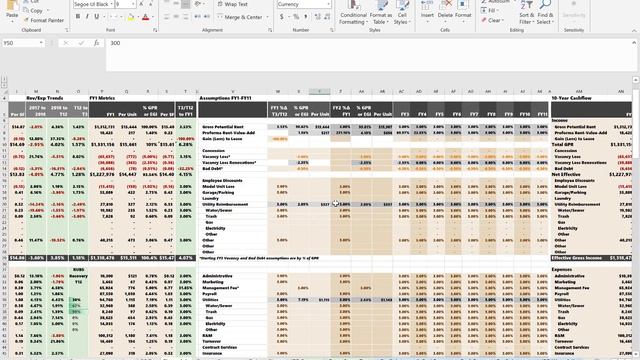
Task: Collapse the ribbon with the arrow
Action: (634, 31)
